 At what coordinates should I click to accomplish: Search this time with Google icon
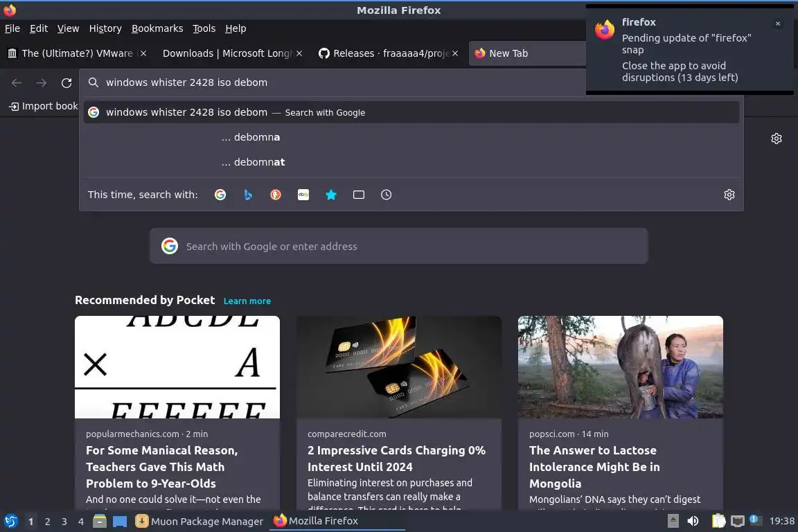pos(220,195)
